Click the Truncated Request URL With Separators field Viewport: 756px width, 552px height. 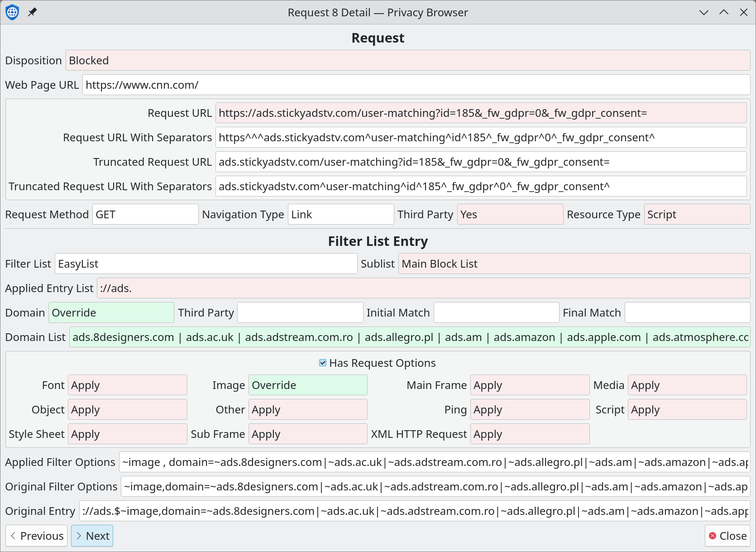(481, 186)
